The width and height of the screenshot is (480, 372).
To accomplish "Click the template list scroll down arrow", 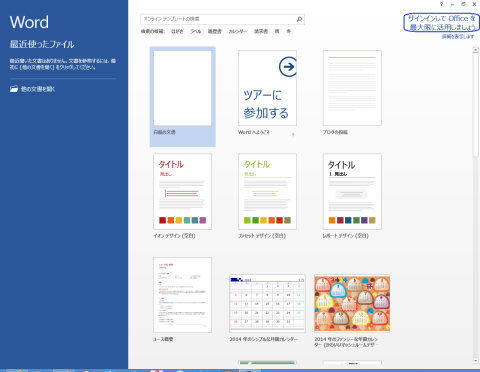I will click(x=476, y=361).
